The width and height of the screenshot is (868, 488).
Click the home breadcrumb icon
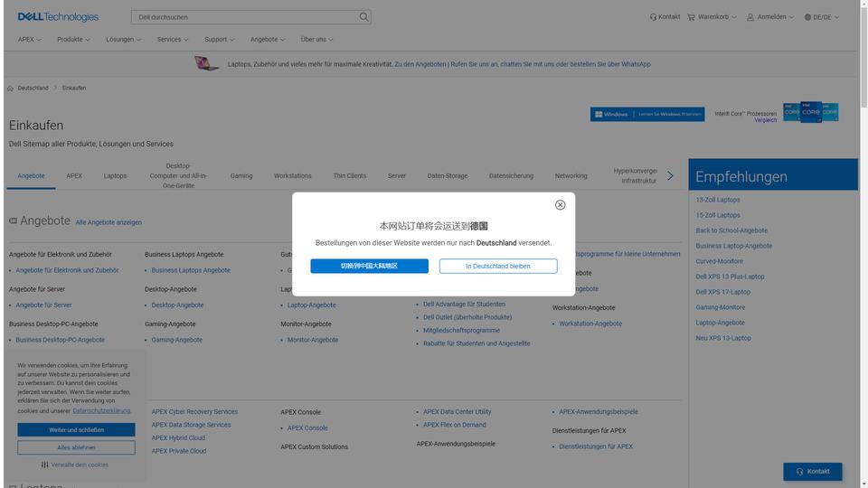click(x=10, y=89)
